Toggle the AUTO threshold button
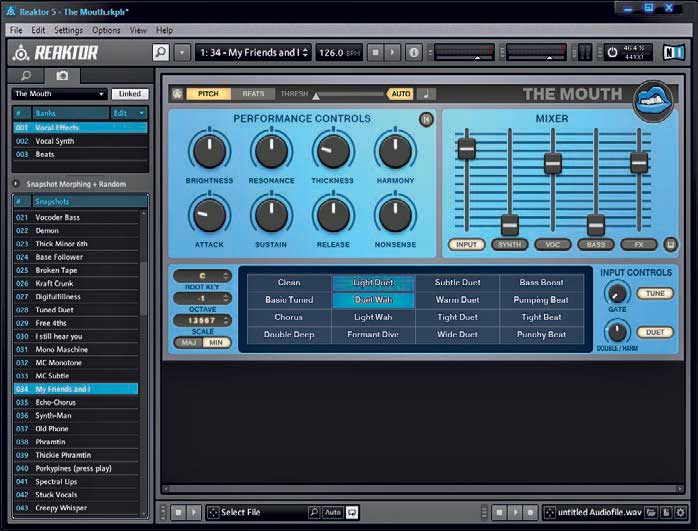Viewport: 698px width, 531px height. point(401,94)
